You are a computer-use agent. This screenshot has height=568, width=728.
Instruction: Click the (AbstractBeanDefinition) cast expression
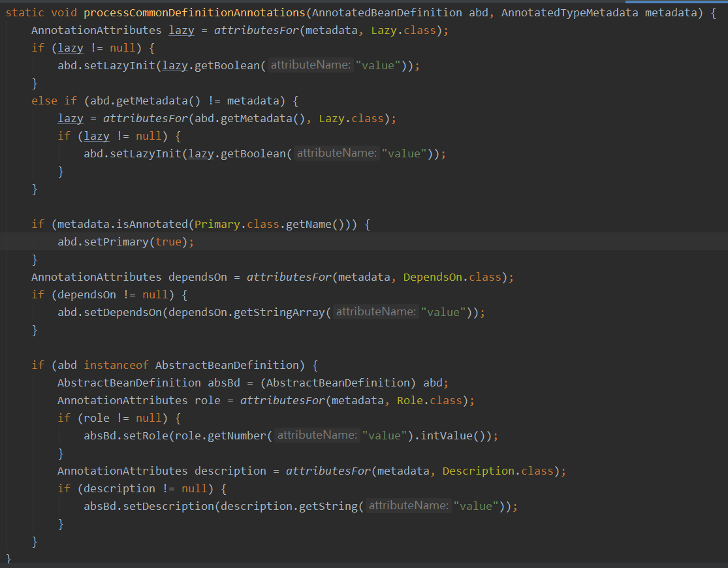338,383
